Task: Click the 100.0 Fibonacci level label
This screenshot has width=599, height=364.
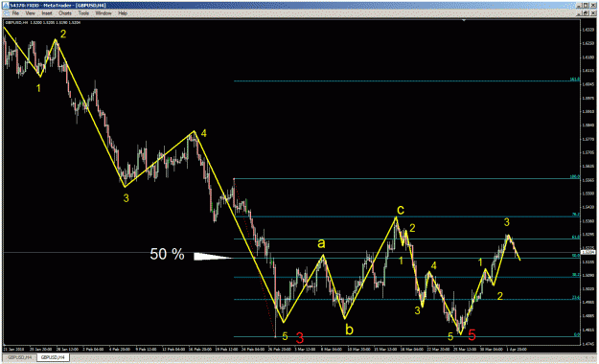Action: point(575,177)
